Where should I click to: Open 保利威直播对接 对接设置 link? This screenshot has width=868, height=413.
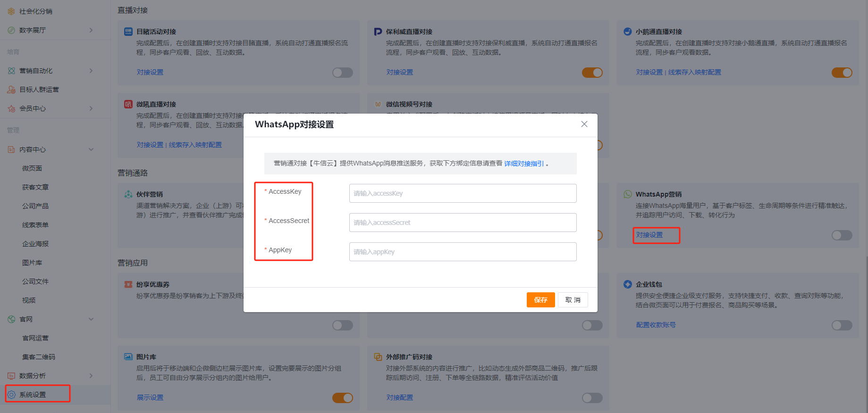pyautogui.click(x=400, y=72)
